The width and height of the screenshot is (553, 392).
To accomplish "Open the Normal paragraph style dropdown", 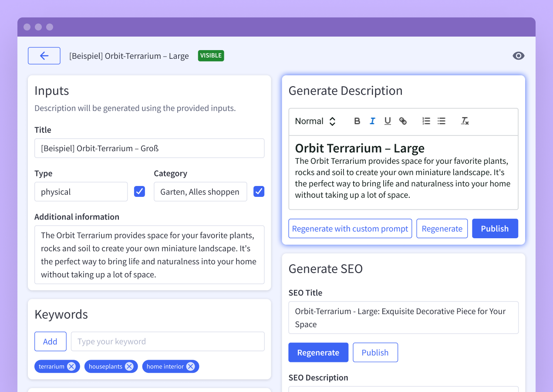I will 315,121.
